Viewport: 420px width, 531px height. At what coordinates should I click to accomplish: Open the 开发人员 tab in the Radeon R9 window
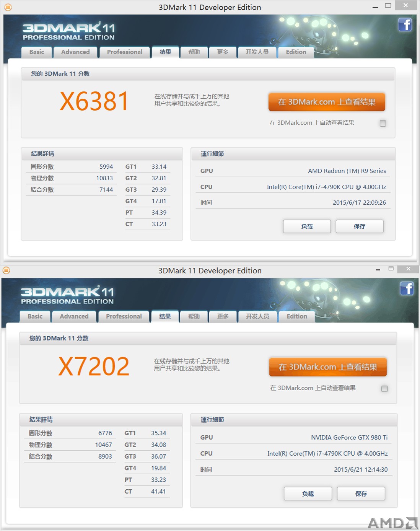coord(257,52)
